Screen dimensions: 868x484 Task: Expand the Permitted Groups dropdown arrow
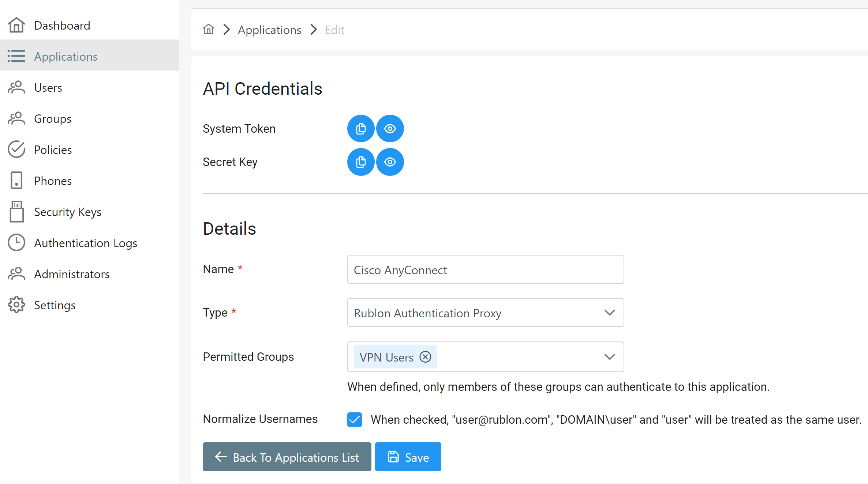point(609,357)
